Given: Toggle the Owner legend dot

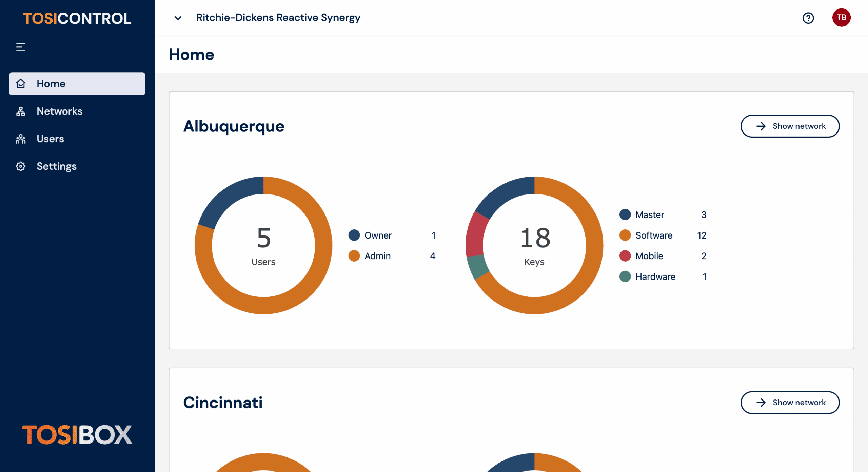Looking at the screenshot, I should tap(354, 235).
